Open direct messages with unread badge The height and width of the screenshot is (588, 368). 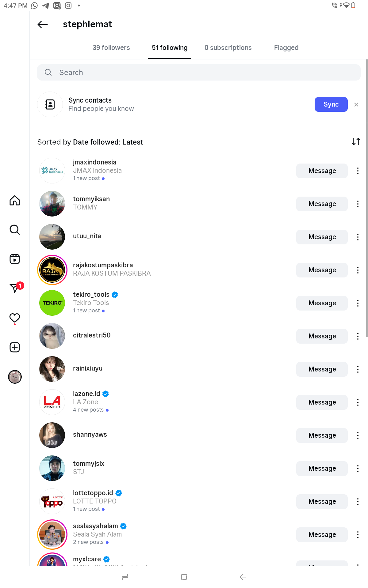pyautogui.click(x=15, y=288)
